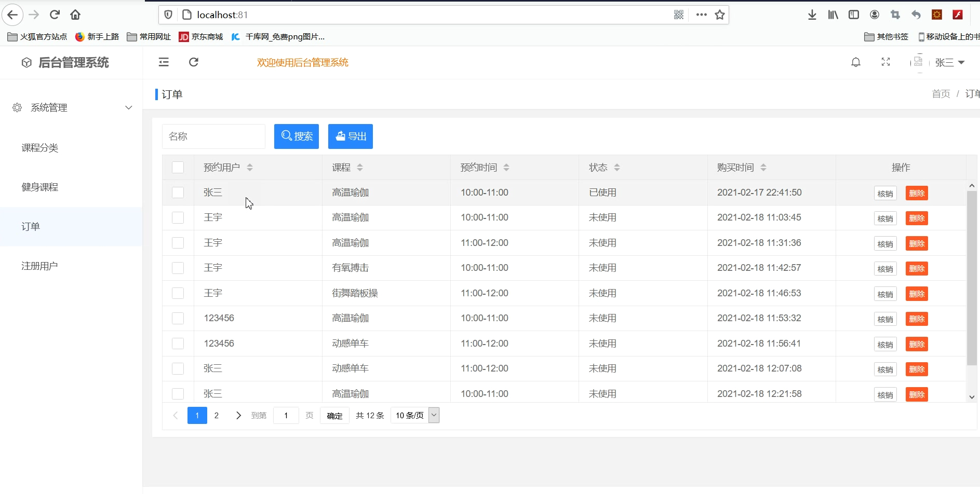980x494 pixels.
Task: Sort by 预约时间 column arrows
Action: (x=506, y=167)
